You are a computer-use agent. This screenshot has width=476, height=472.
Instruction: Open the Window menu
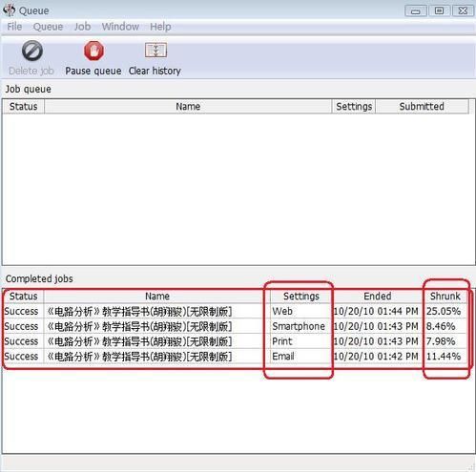tap(120, 27)
